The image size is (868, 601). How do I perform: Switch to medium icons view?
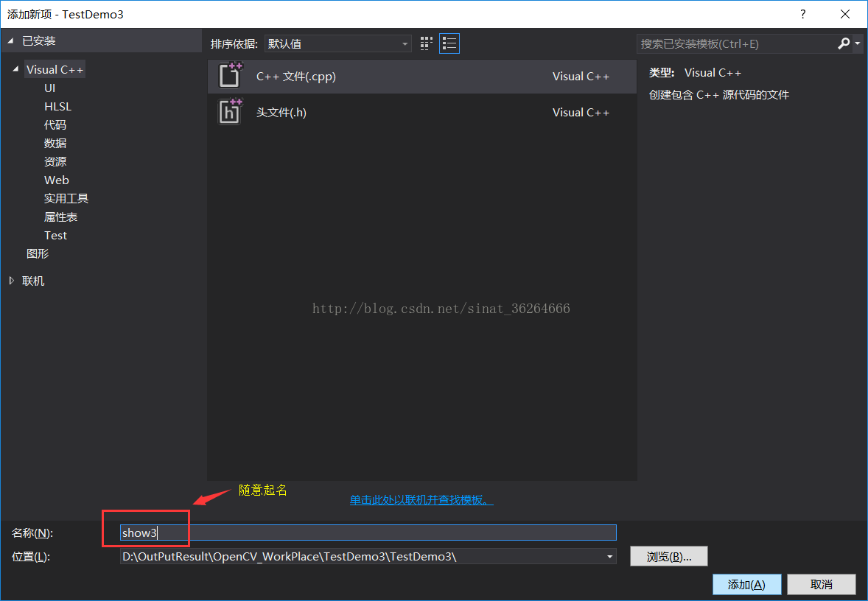(x=426, y=43)
